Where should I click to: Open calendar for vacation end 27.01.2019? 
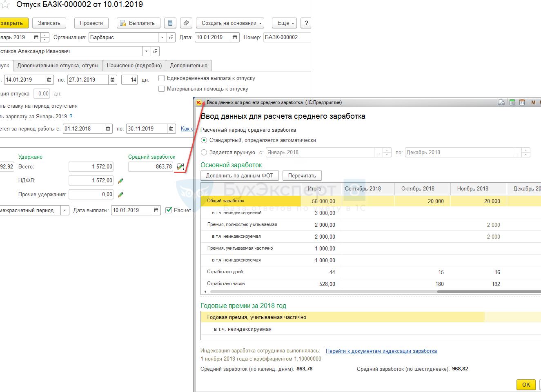click(113, 80)
